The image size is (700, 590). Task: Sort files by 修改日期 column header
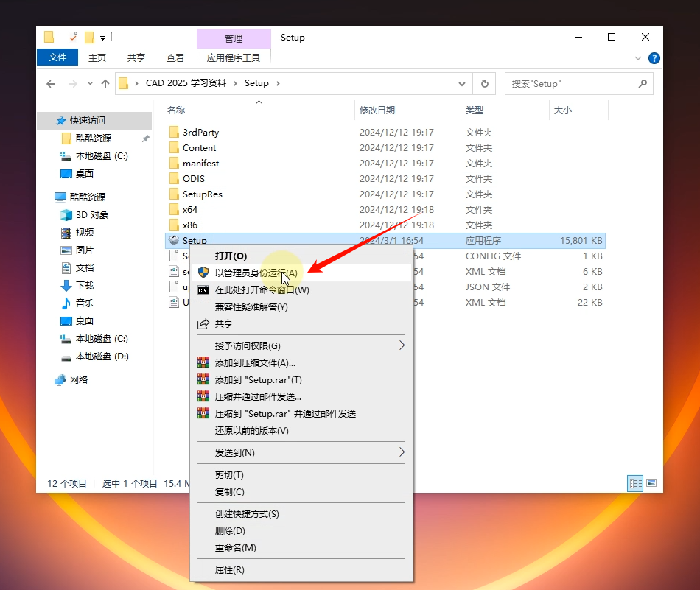[x=377, y=110]
